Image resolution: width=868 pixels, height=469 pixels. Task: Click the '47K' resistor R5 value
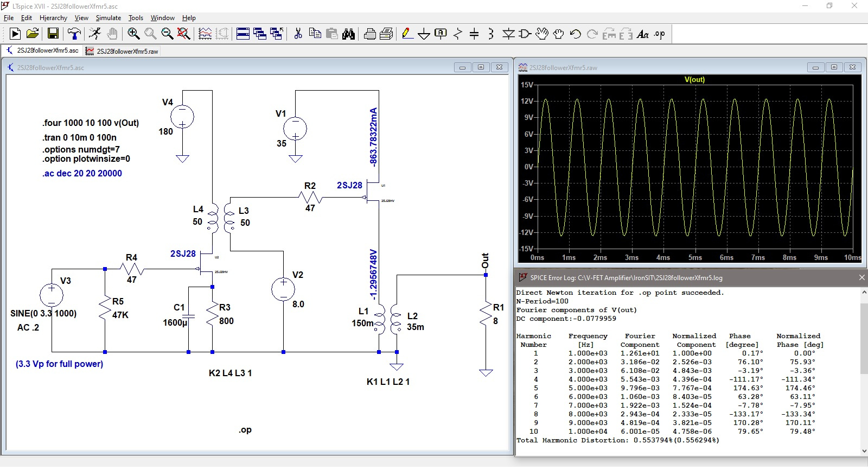120,315
